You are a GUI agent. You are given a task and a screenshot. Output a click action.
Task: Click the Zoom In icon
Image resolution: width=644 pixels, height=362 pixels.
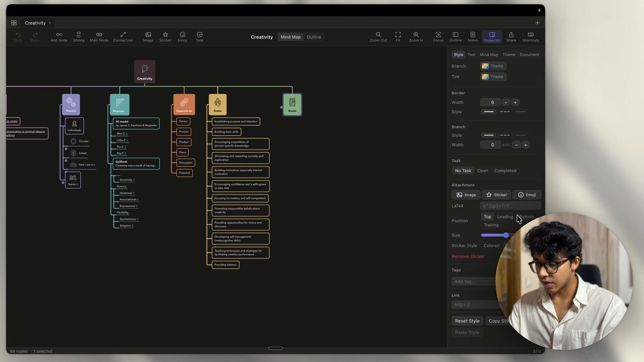click(416, 37)
